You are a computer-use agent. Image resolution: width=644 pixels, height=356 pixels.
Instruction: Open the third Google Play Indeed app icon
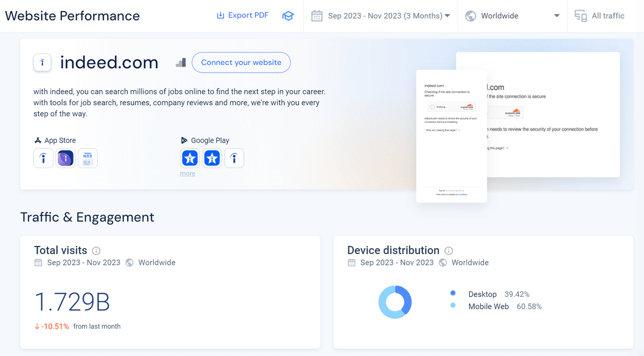point(234,158)
